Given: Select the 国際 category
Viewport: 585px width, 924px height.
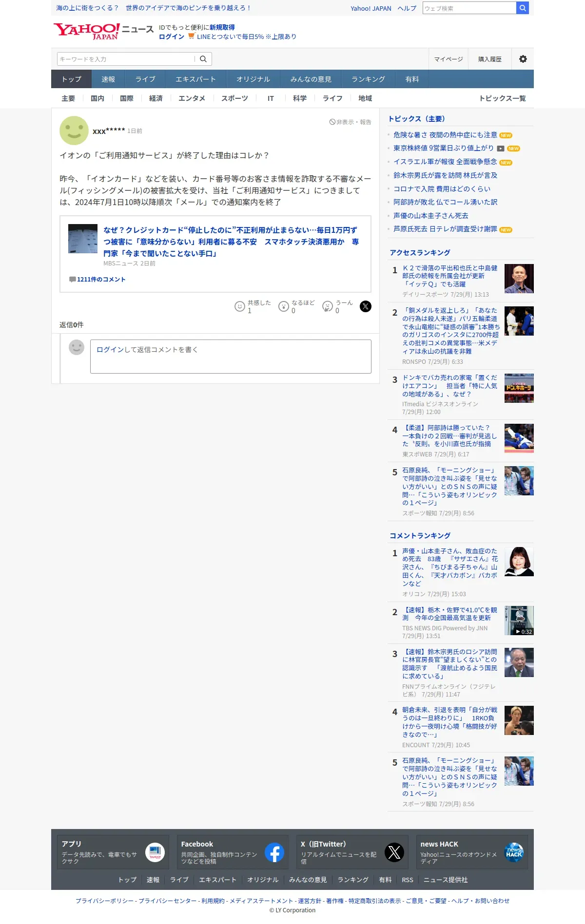Looking at the screenshot, I should point(127,98).
